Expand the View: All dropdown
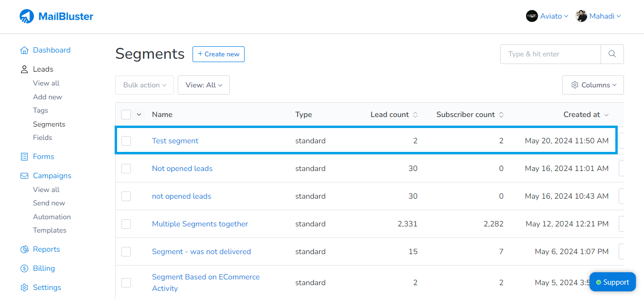Viewport: 644px width, 299px height. [x=204, y=85]
